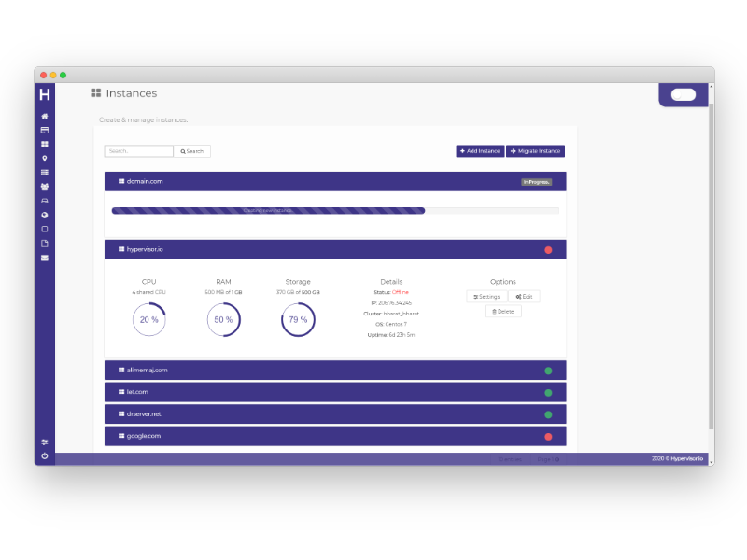Image resolution: width=747 pixels, height=560 pixels.
Task: Expand the drserver.net instance row
Action: (x=334, y=414)
